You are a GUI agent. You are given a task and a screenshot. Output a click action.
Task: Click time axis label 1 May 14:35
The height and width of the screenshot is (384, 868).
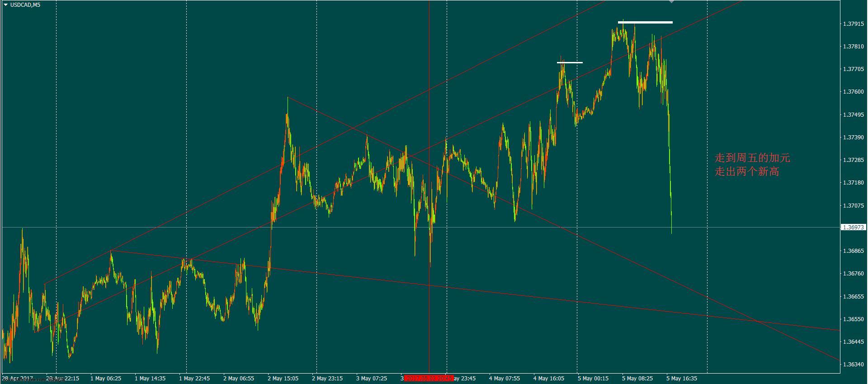pos(150,378)
